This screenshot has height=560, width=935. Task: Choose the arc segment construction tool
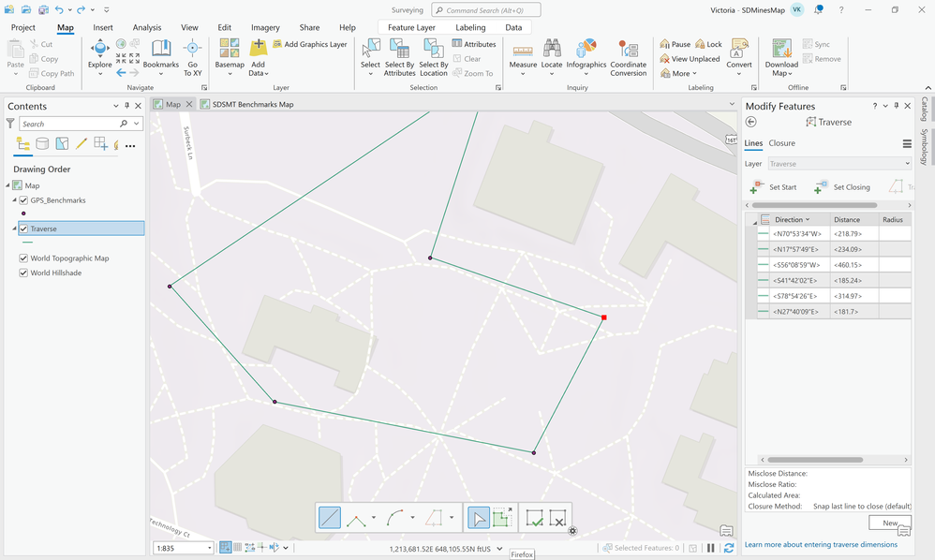395,518
